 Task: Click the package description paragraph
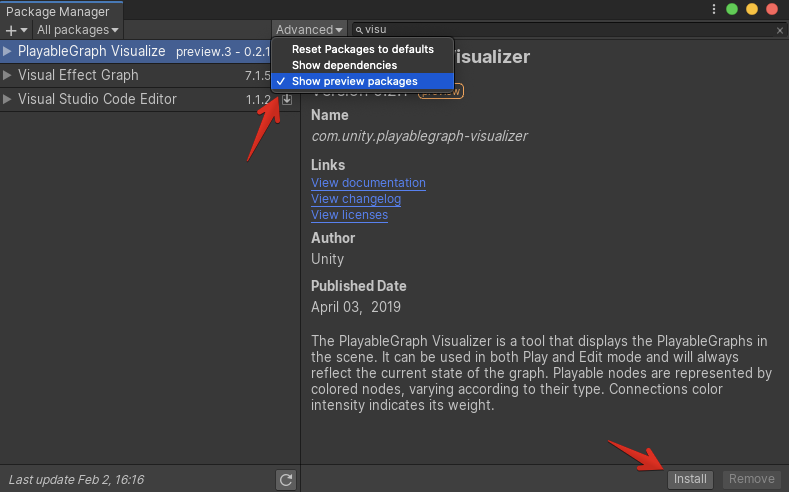tap(541, 373)
